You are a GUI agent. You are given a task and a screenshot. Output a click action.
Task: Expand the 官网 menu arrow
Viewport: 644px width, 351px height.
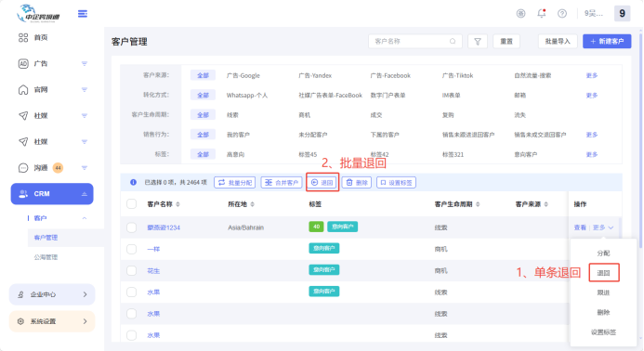coord(85,90)
